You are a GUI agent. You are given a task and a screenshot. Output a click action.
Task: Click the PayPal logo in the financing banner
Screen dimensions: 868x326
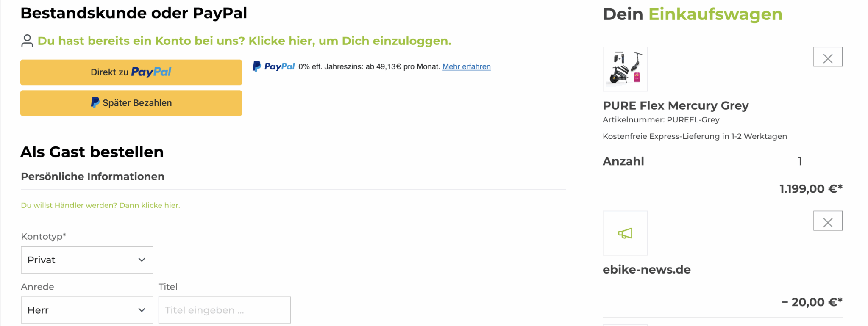273,66
